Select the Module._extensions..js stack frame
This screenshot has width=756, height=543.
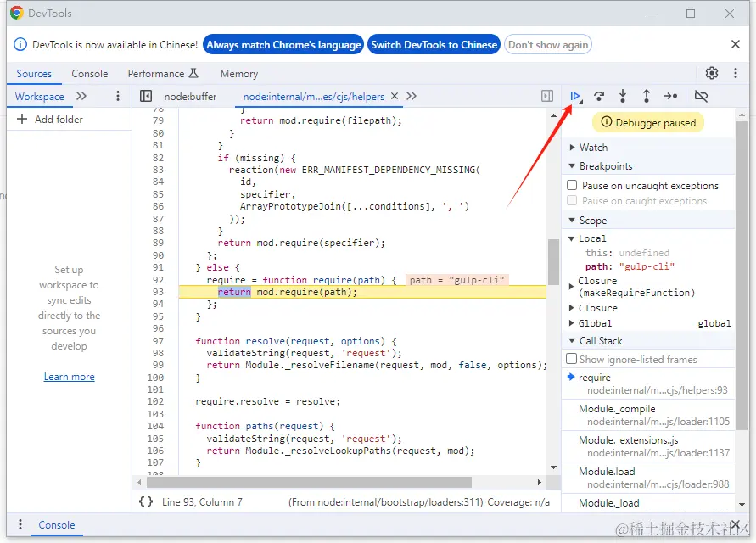[x=649, y=446]
